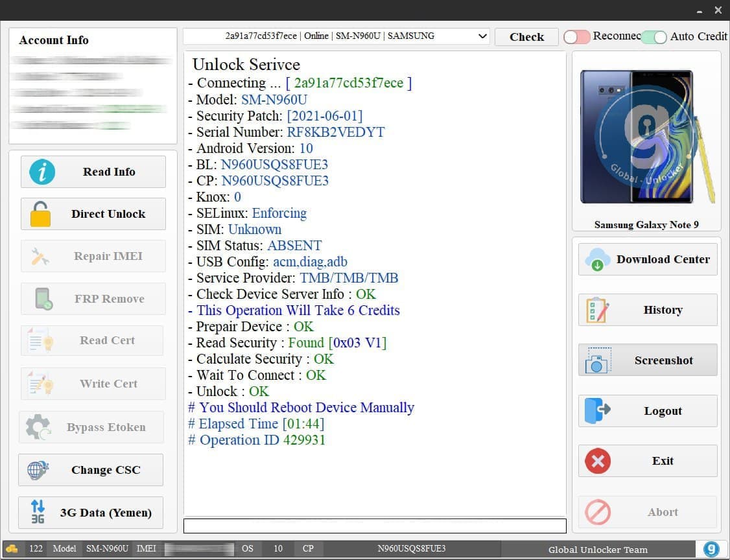
Task: Minimize the Global Unlocker window
Action: coord(700,11)
